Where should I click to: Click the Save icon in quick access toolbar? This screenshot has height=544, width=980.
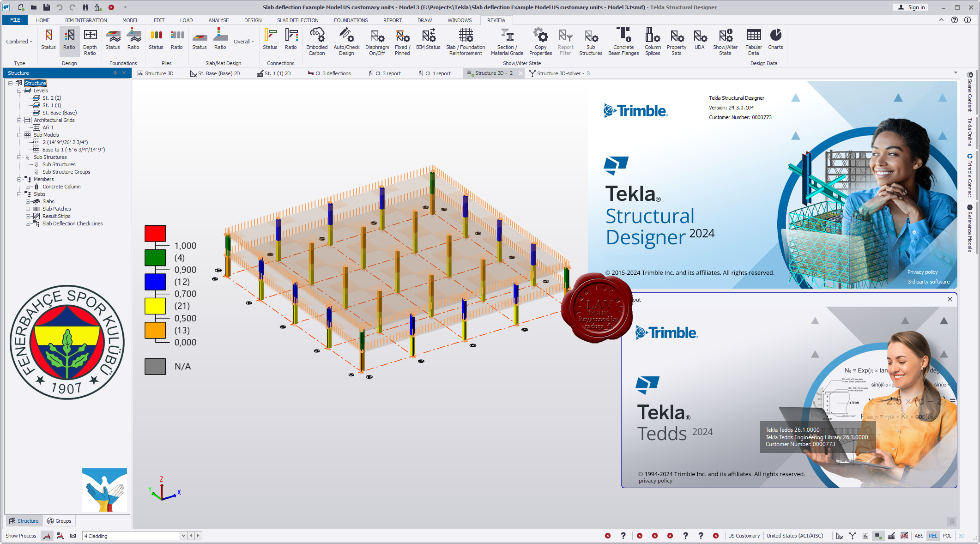(x=47, y=7)
